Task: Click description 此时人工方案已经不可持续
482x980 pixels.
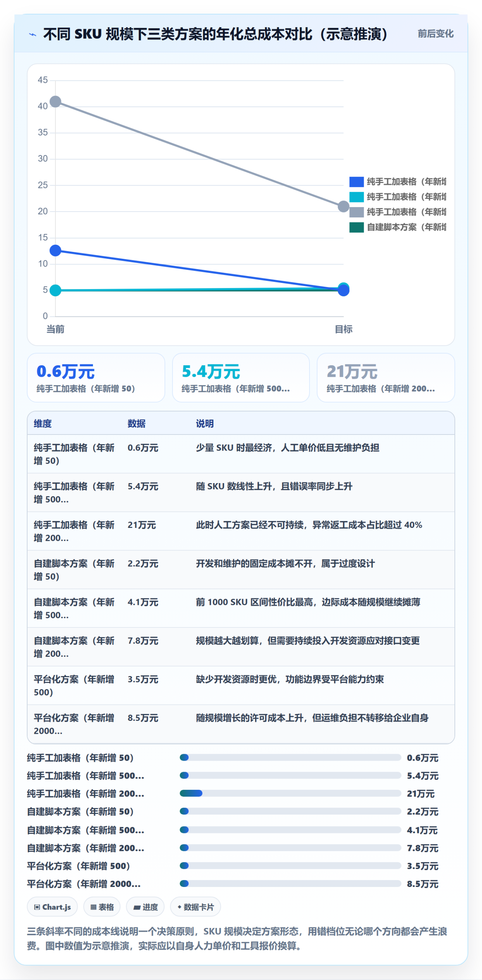Action: click(x=309, y=525)
